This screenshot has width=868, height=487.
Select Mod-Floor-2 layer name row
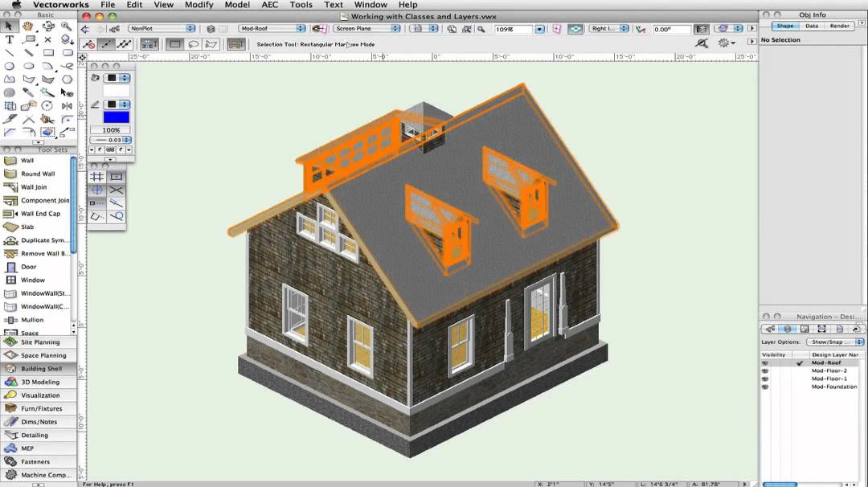click(x=829, y=370)
